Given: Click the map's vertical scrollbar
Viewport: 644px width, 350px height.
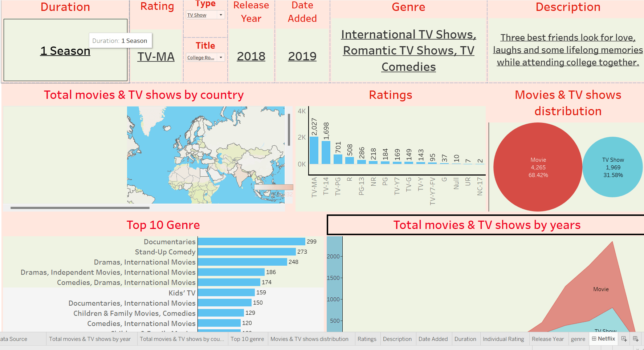Looking at the screenshot, I should tap(289, 129).
